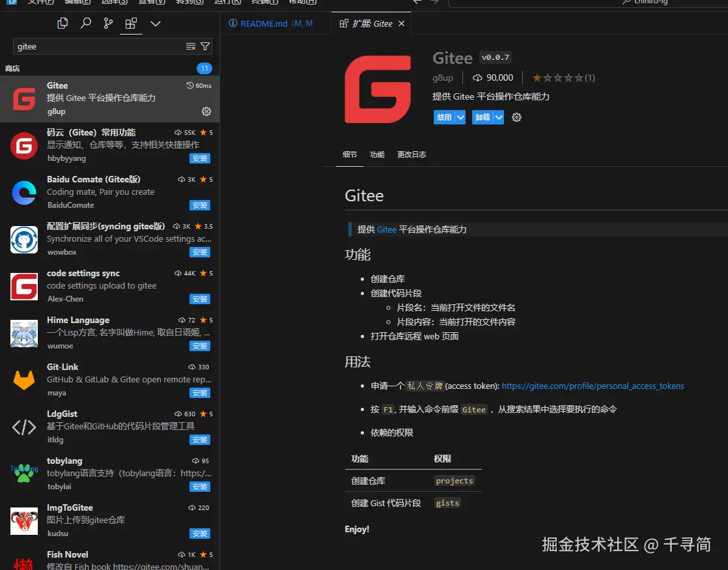Open the Source Control branch icon

coord(108,23)
